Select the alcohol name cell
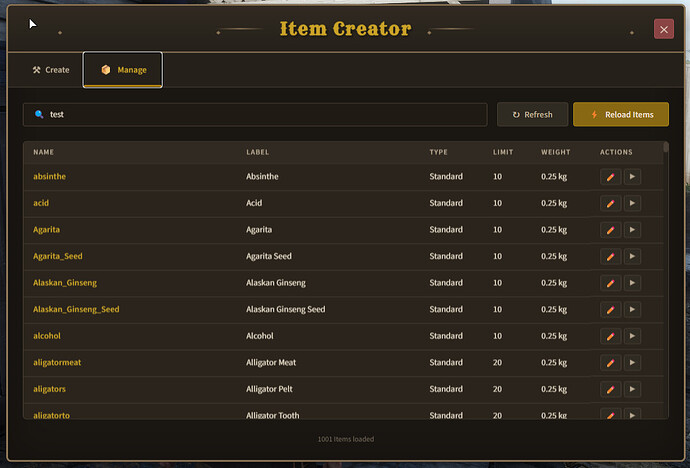The height and width of the screenshot is (468, 690). pos(47,336)
